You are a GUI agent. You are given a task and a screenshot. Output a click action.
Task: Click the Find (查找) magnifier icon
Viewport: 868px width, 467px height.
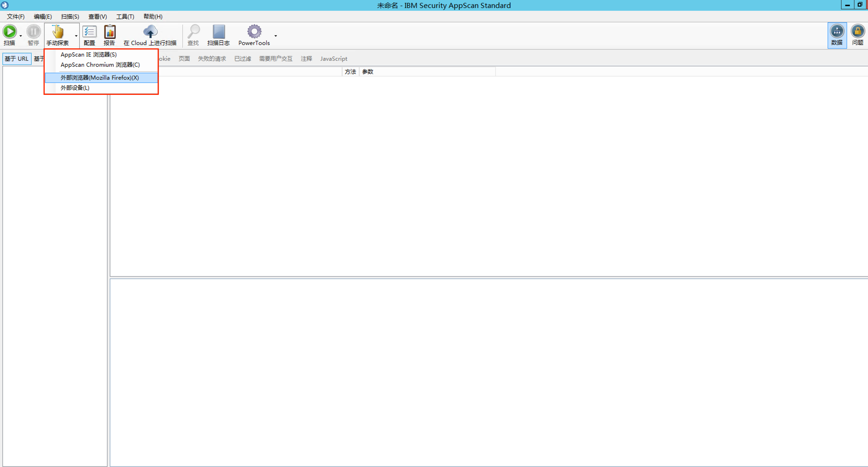[x=193, y=32]
